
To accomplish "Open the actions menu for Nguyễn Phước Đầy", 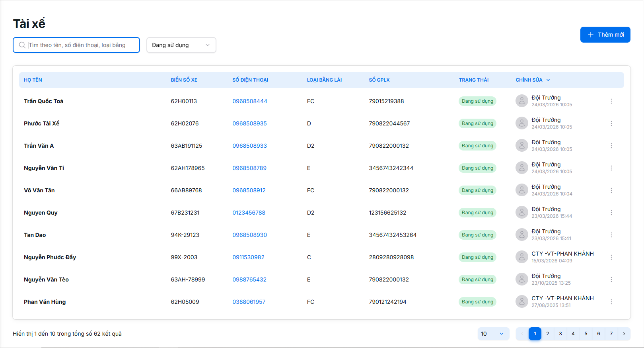I will (611, 257).
